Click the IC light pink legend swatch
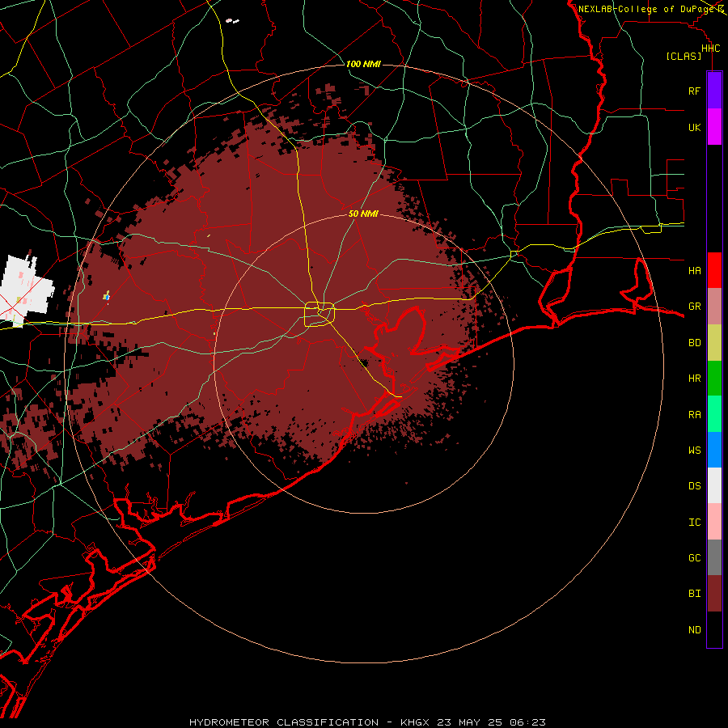This screenshot has width=728, height=728. pyautogui.click(x=714, y=522)
